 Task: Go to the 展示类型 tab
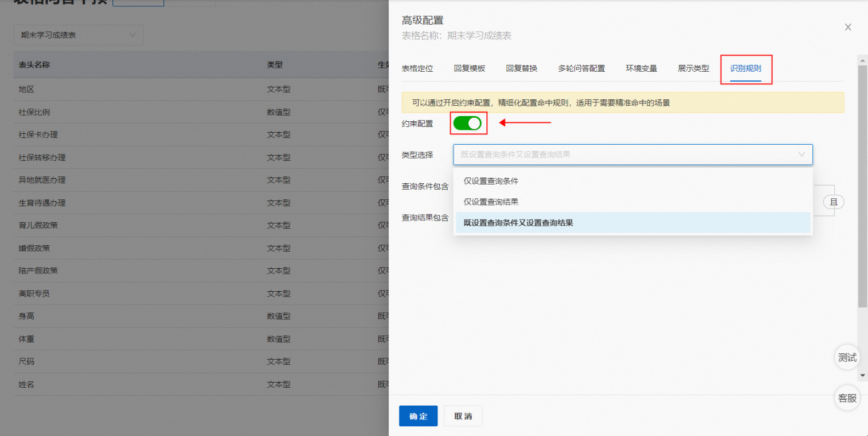[x=693, y=68]
